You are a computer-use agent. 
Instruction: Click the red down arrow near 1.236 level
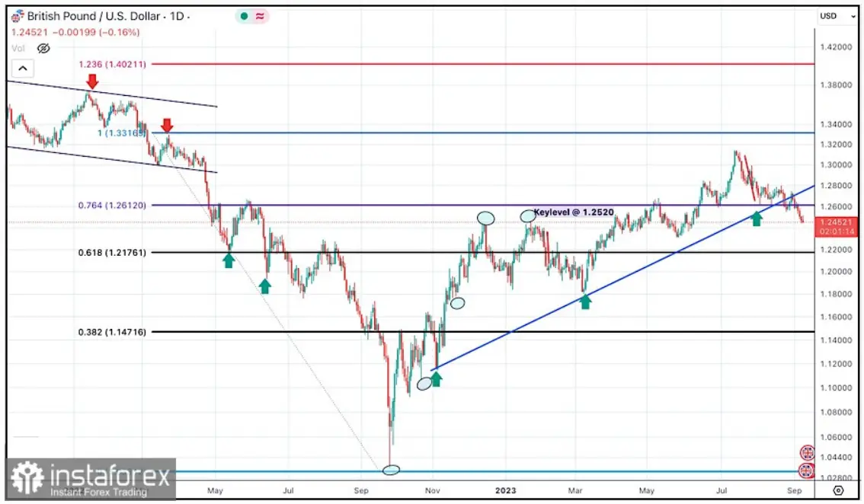[92, 80]
